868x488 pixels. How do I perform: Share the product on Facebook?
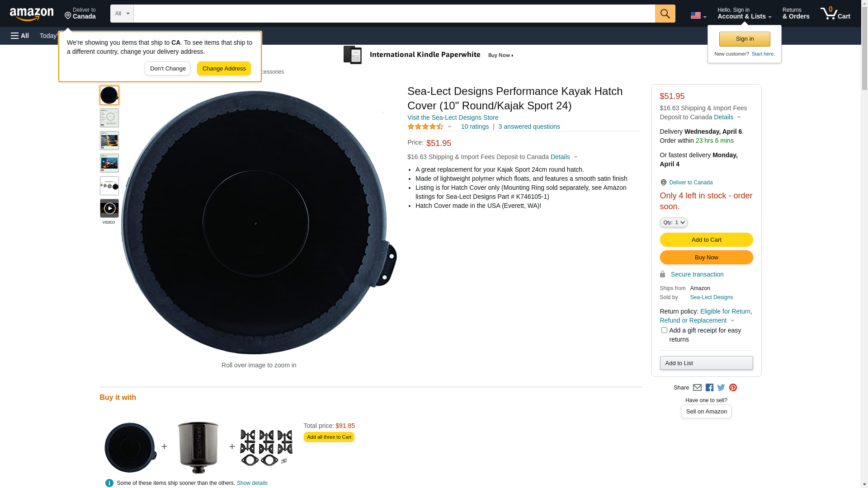(x=709, y=388)
